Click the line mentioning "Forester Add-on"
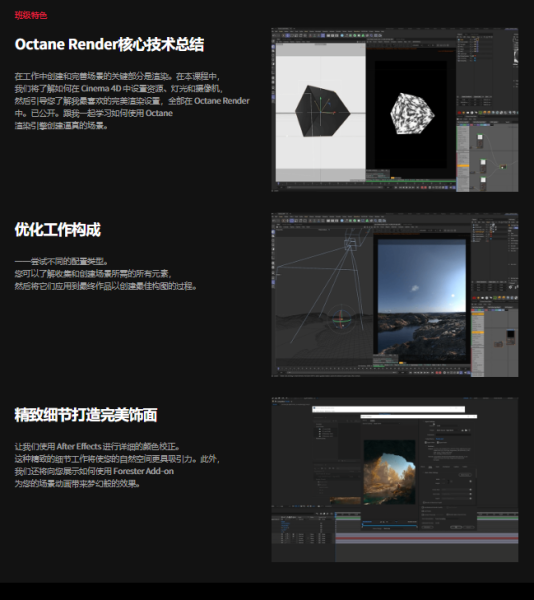 point(94,471)
